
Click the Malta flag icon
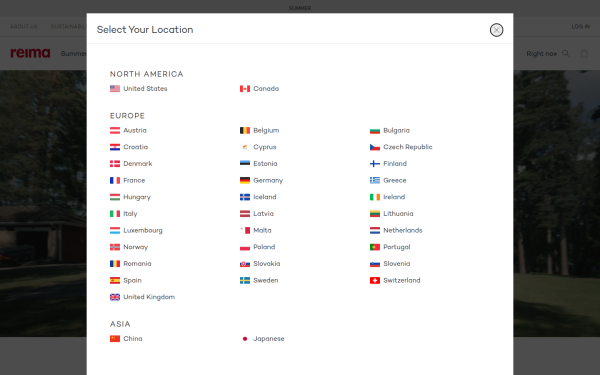245,231
